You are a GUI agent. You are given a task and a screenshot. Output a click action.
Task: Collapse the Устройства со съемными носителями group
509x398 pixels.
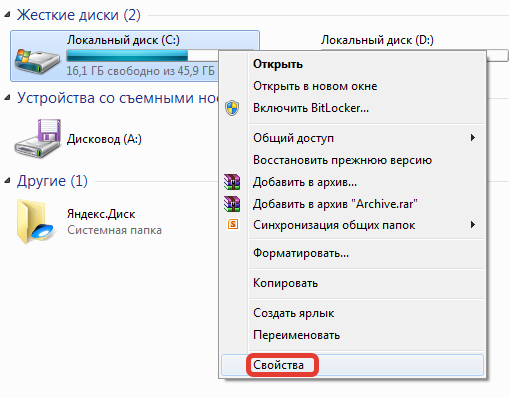7,98
